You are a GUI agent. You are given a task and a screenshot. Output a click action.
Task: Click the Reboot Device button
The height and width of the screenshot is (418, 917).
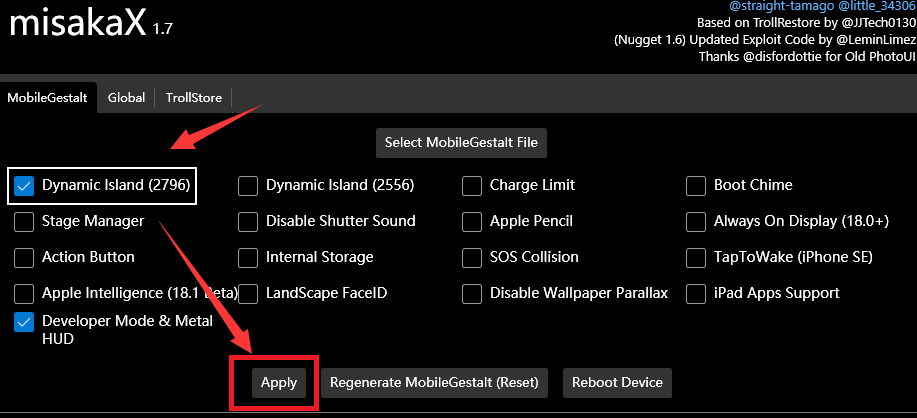pos(617,382)
